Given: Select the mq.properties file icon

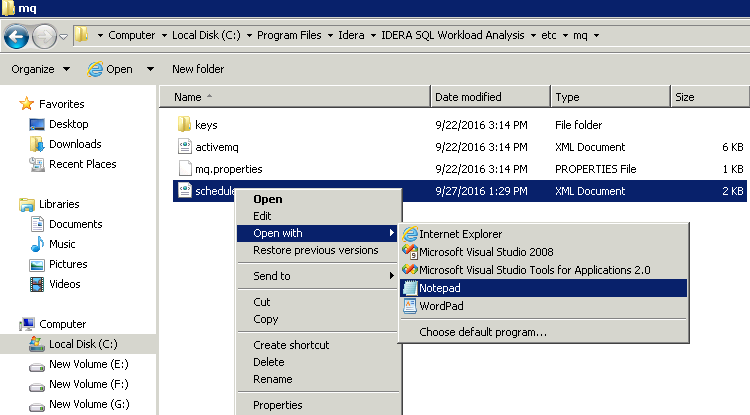Looking at the screenshot, I should coord(184,168).
